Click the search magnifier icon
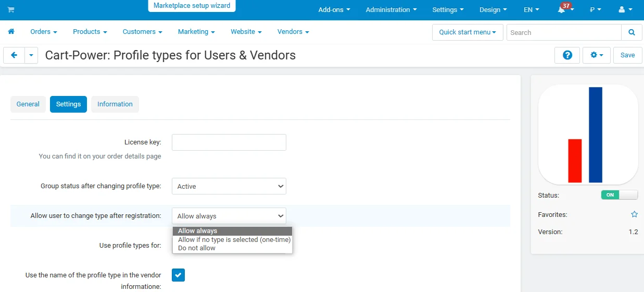Viewport: 644px width, 292px height. pyautogui.click(x=632, y=32)
